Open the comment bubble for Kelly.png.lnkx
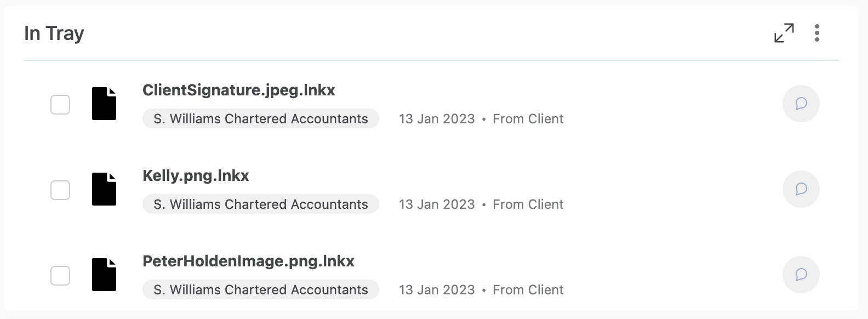 (x=801, y=189)
